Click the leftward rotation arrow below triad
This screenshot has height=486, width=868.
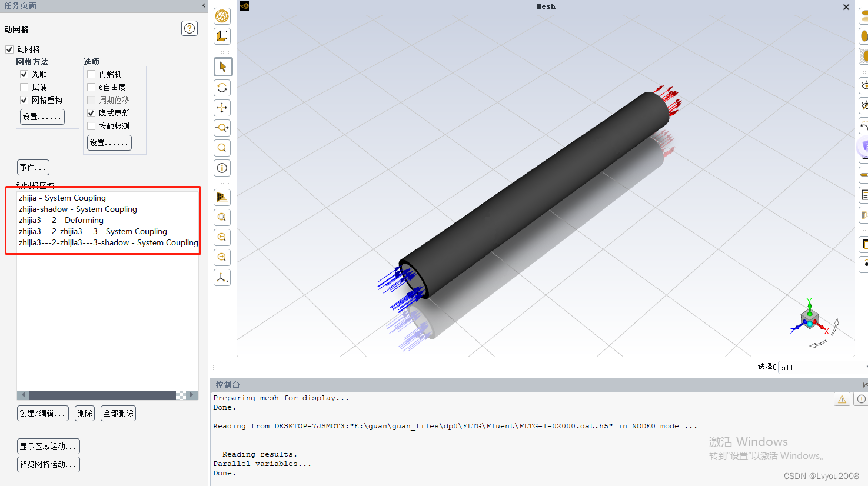[x=818, y=344]
